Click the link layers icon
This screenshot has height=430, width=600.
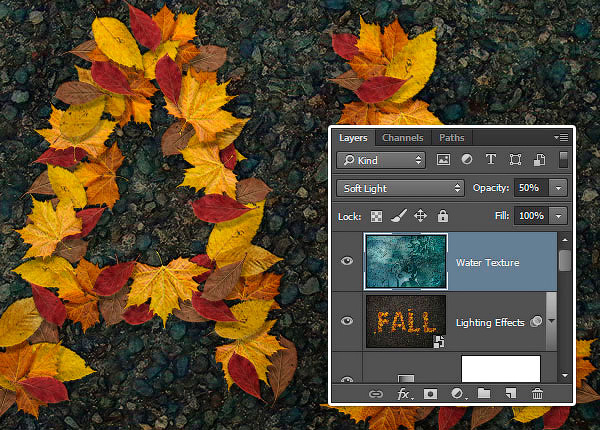376,394
